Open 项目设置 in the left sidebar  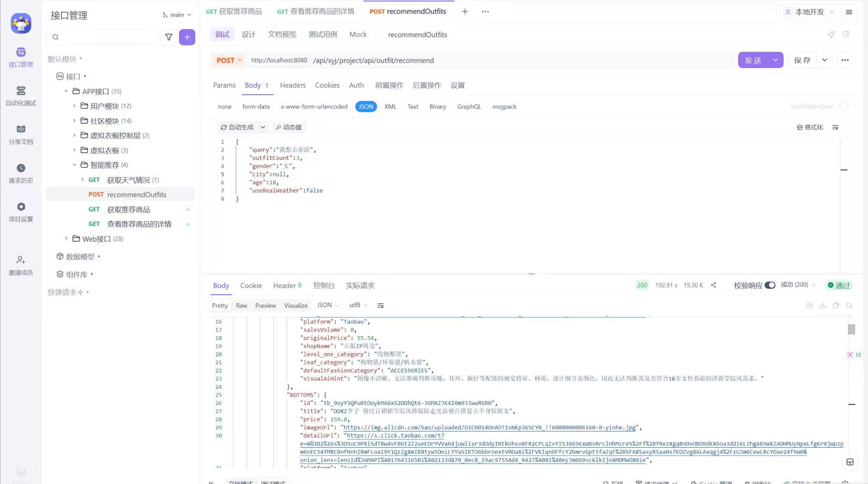tap(21, 212)
